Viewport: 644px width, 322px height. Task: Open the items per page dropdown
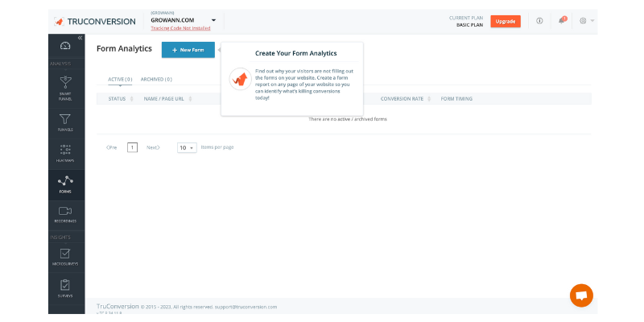[x=187, y=147]
